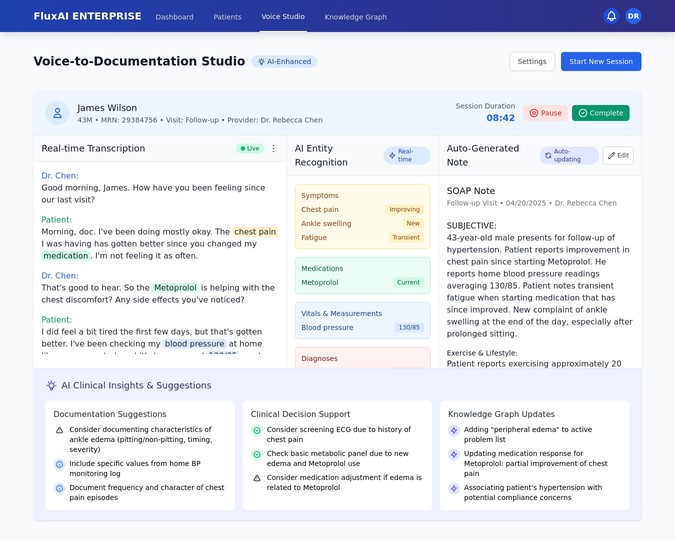This screenshot has height=540, width=675.
Task: Open the Patients tab
Action: (x=227, y=17)
